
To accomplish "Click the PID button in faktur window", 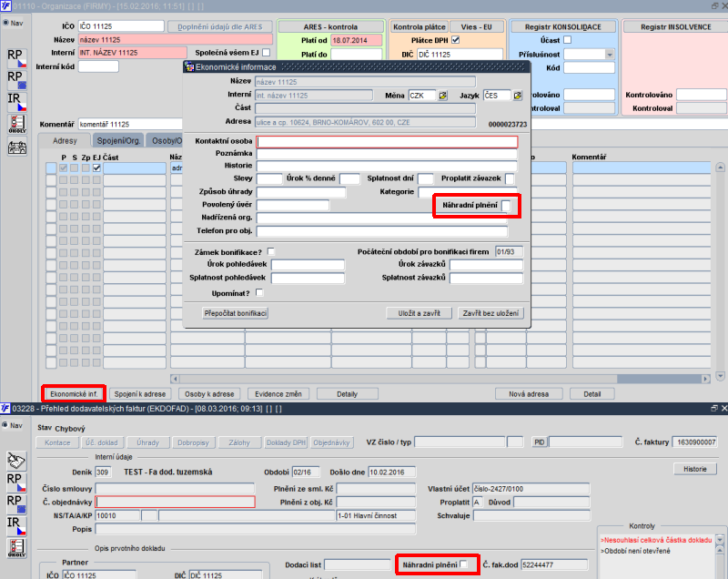I will coord(539,442).
